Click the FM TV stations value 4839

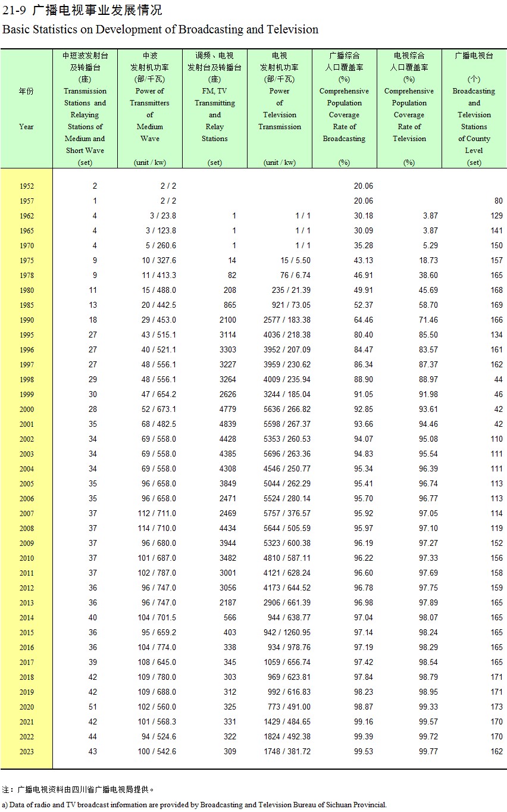228,424
